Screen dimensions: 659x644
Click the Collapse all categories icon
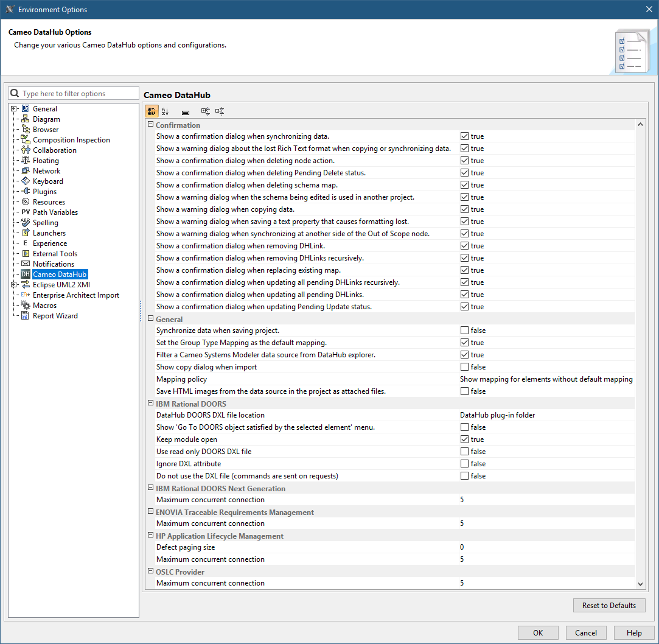[220, 111]
